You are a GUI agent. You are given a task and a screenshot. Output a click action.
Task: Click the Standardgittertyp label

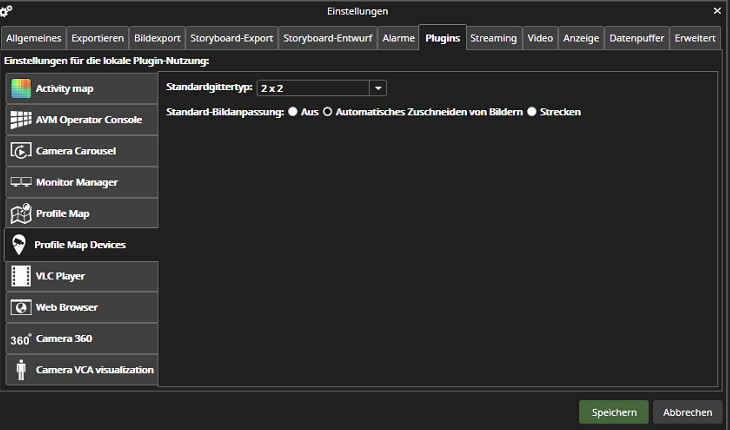(210, 87)
